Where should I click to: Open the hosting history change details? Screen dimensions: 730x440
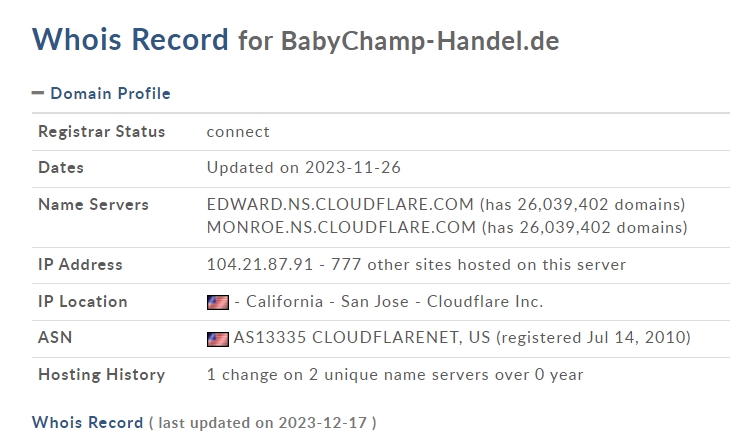click(395, 374)
